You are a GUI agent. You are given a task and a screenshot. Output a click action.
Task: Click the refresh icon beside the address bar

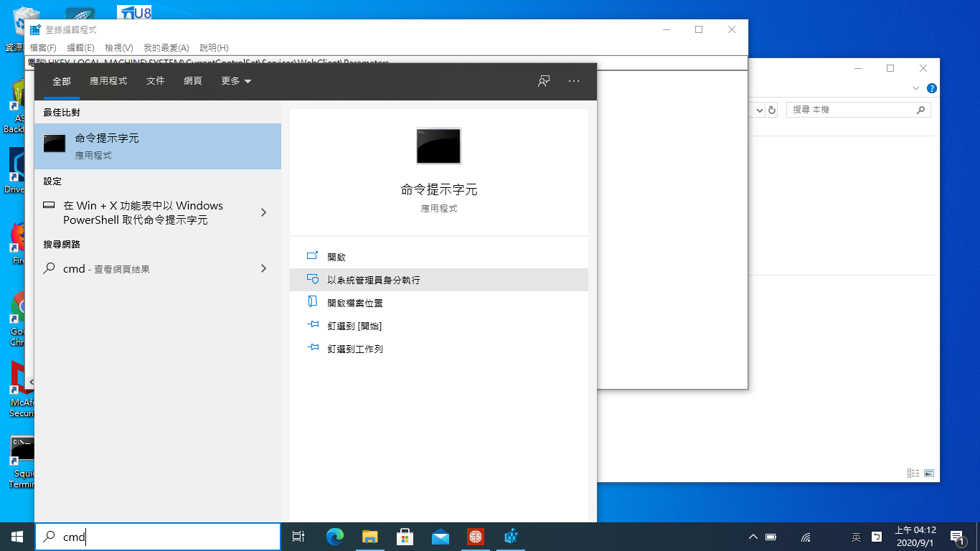pos(772,110)
